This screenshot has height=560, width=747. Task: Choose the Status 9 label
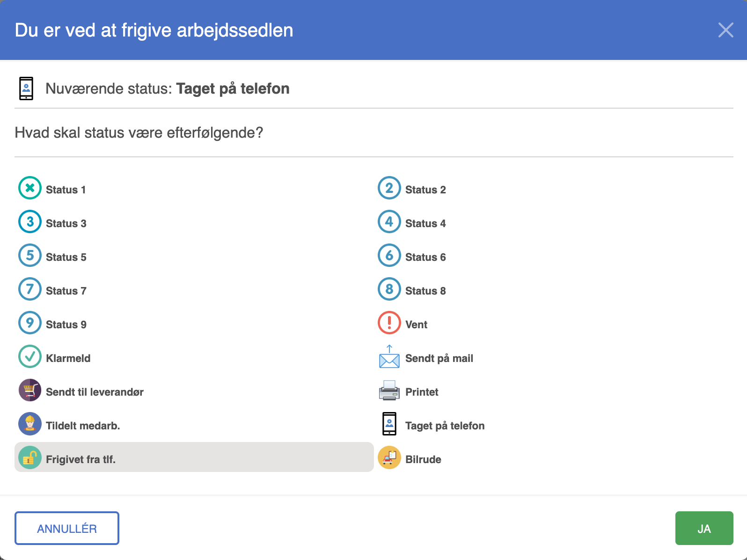pyautogui.click(x=66, y=324)
